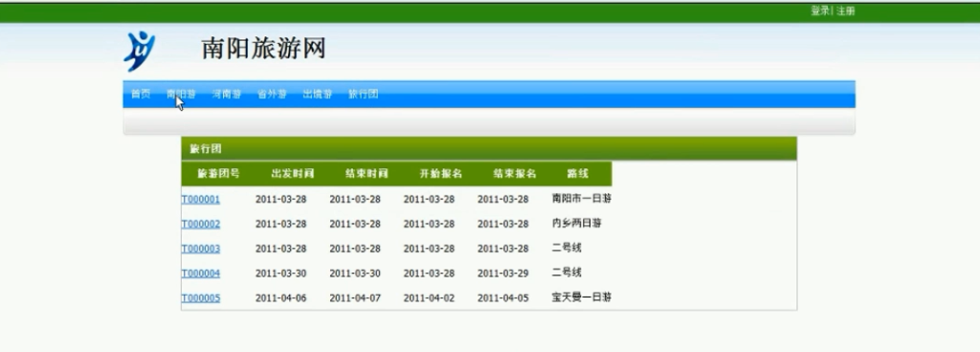Open the 注册 register link
Image resolution: width=980 pixels, height=352 pixels.
pos(846,11)
